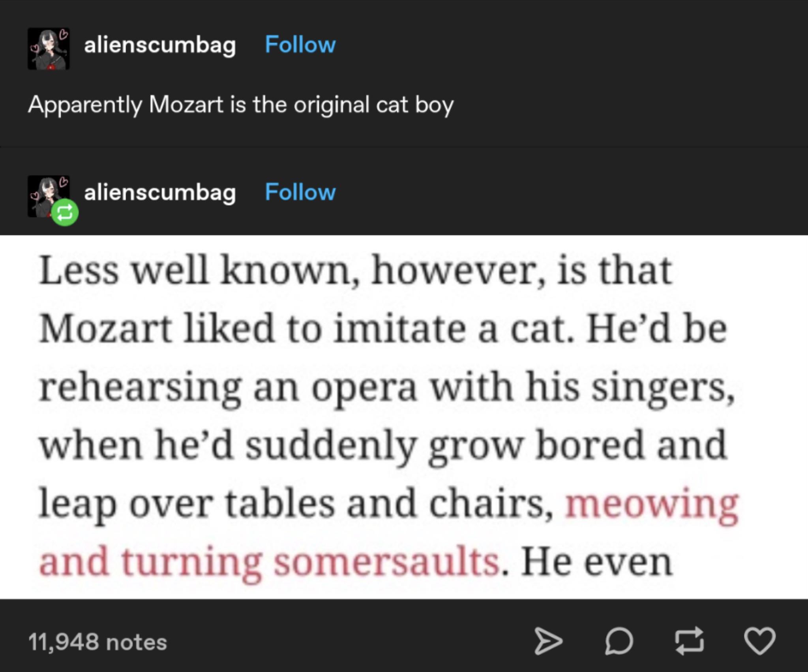Open replies with the speech bubble icon
The height and width of the screenshot is (672, 808).
point(619,642)
